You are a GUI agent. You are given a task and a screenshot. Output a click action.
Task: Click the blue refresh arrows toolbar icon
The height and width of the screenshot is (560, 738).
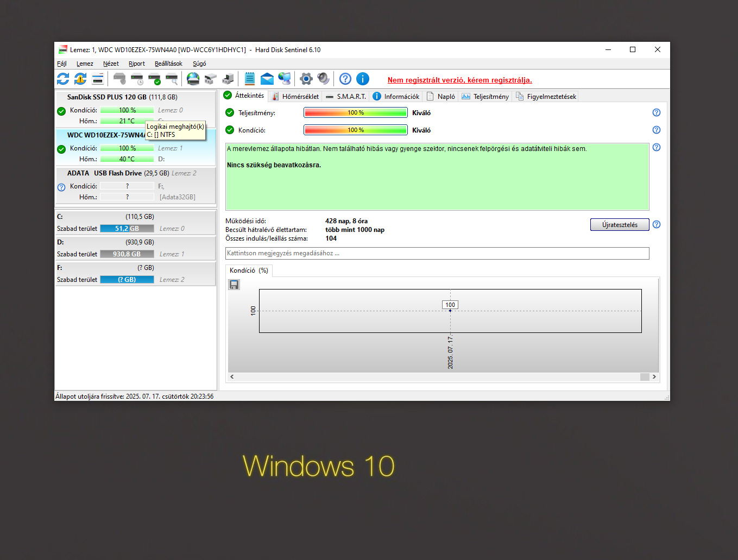click(63, 79)
